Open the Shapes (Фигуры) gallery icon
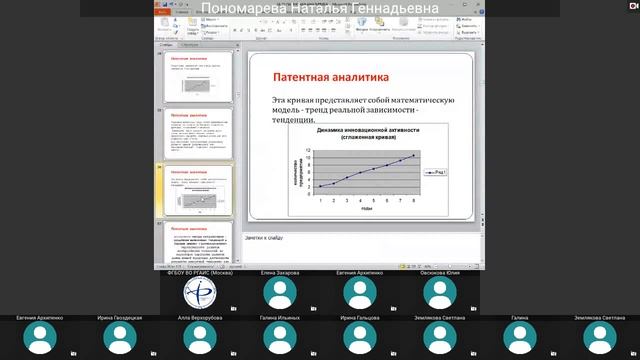This screenshot has height=360, width=640. coord(362,22)
